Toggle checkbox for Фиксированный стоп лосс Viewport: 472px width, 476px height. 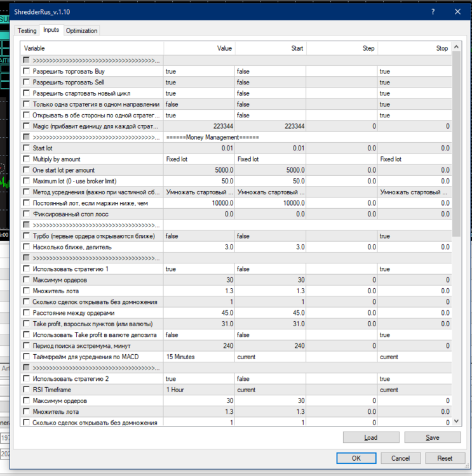tap(27, 214)
